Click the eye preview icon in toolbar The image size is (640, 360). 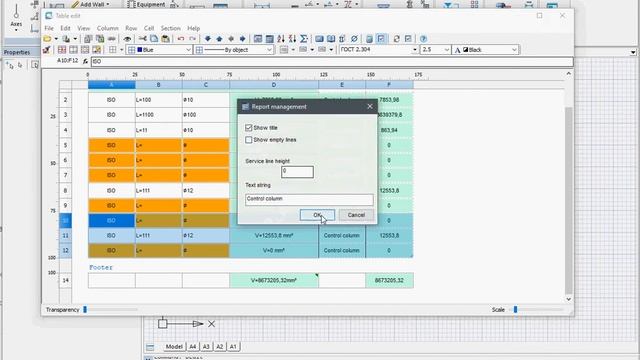127,39
